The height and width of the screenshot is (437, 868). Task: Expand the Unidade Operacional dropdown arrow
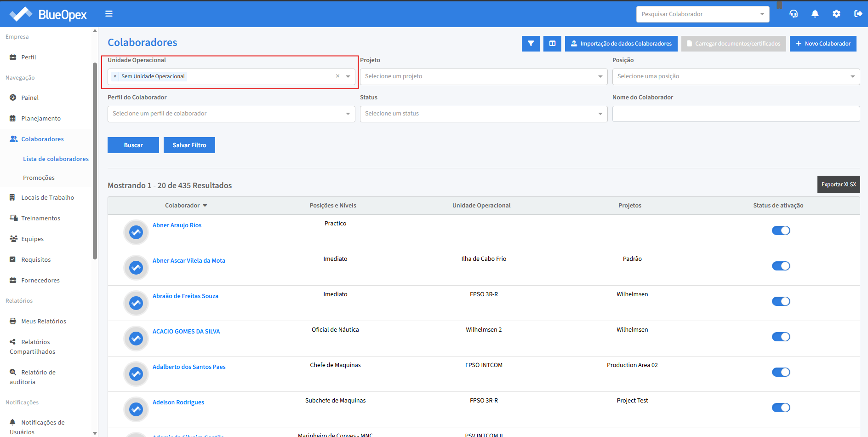(348, 76)
